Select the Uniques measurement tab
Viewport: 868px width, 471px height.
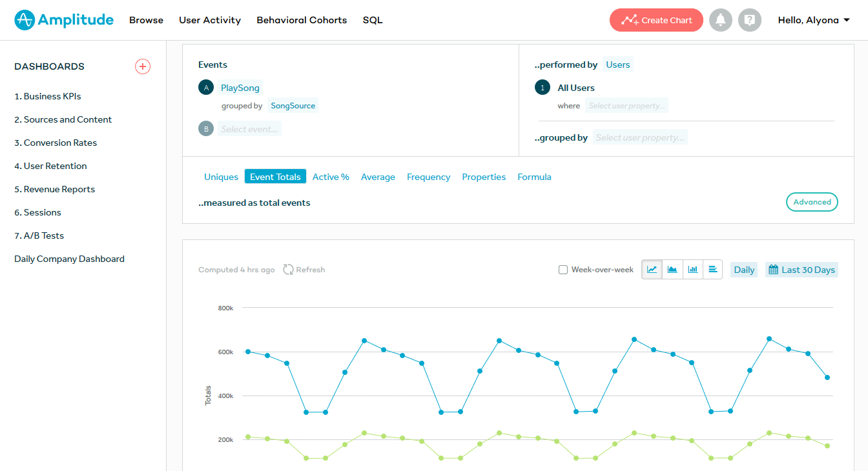[221, 177]
